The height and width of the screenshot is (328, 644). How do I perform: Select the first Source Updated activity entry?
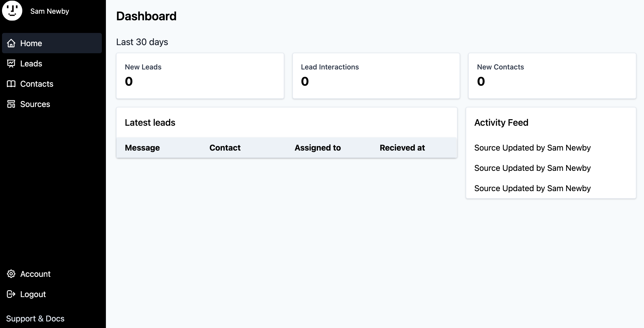coord(532,148)
